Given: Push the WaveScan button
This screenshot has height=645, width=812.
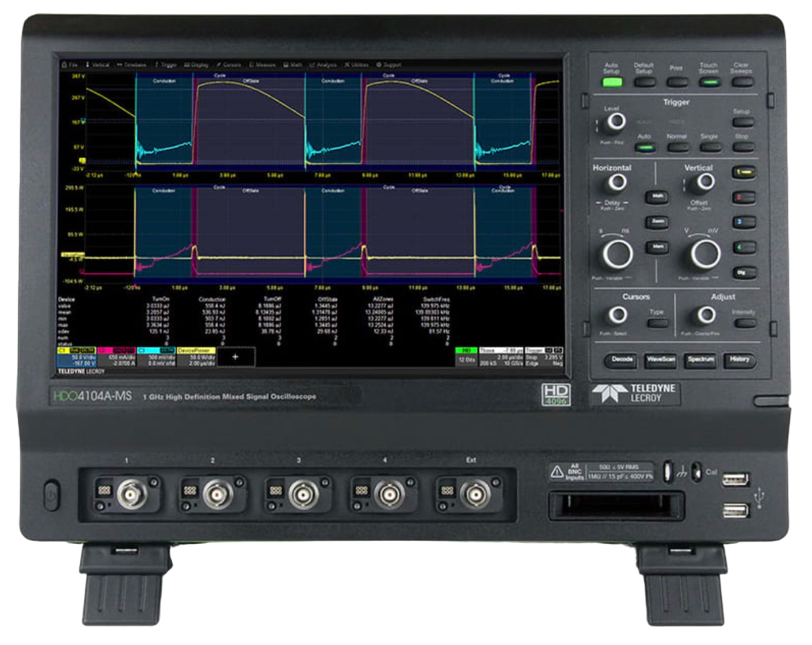Looking at the screenshot, I should [661, 360].
